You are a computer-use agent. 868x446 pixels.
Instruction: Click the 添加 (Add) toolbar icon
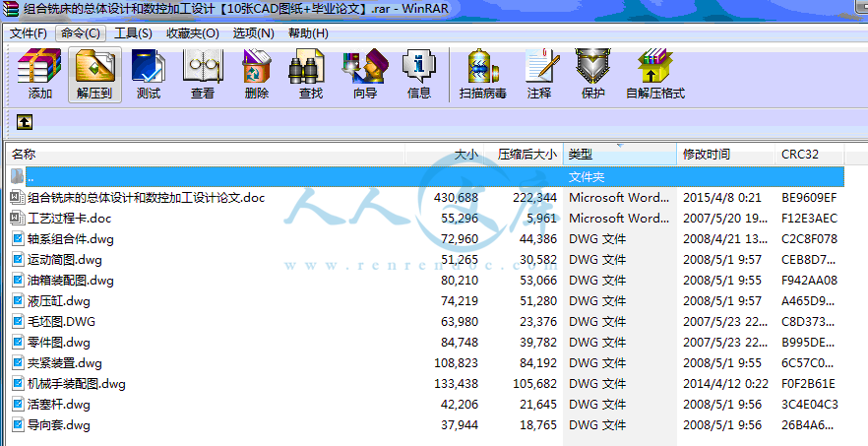[x=39, y=67]
